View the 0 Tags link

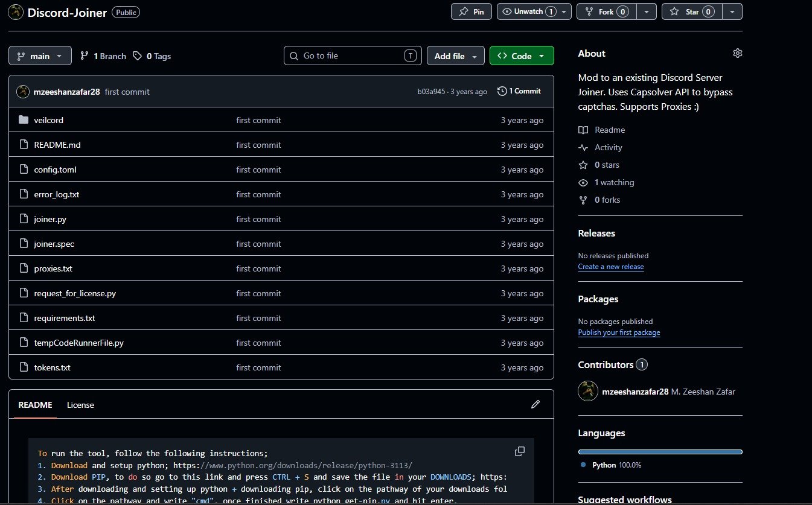tap(152, 56)
